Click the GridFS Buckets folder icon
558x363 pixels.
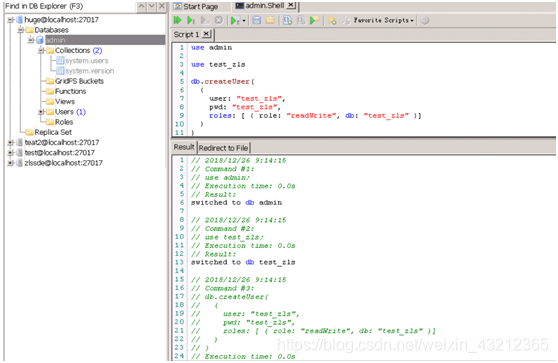click(x=50, y=81)
